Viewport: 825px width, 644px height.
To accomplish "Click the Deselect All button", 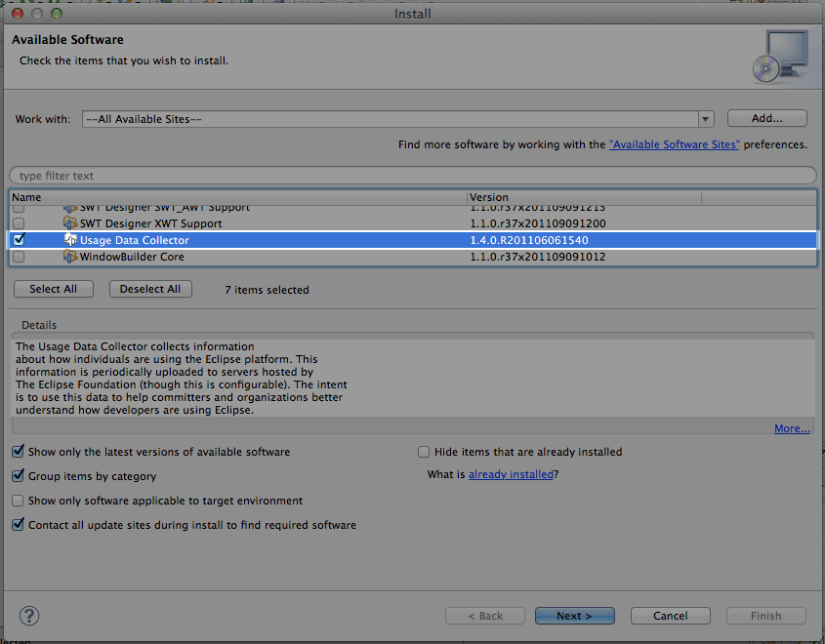I will pos(150,289).
